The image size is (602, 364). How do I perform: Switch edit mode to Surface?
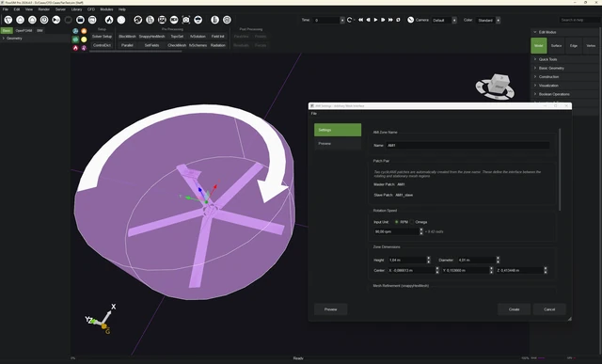pyautogui.click(x=556, y=46)
